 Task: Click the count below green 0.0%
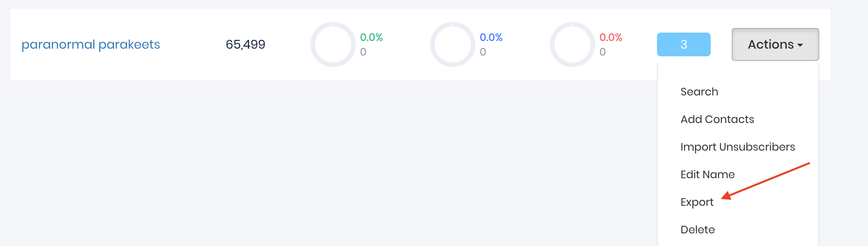click(363, 52)
